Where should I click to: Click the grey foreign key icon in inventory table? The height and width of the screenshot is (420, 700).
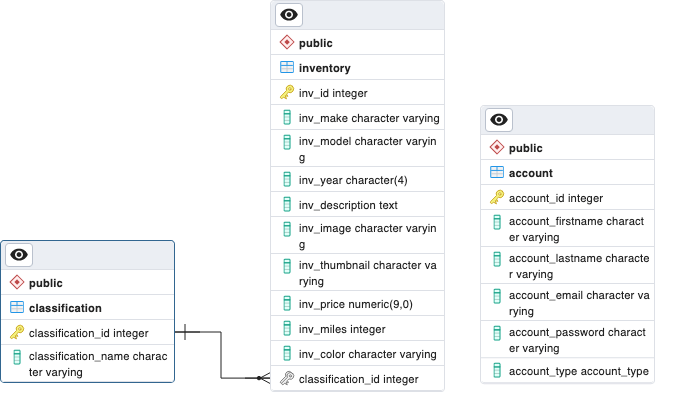pyautogui.click(x=287, y=378)
